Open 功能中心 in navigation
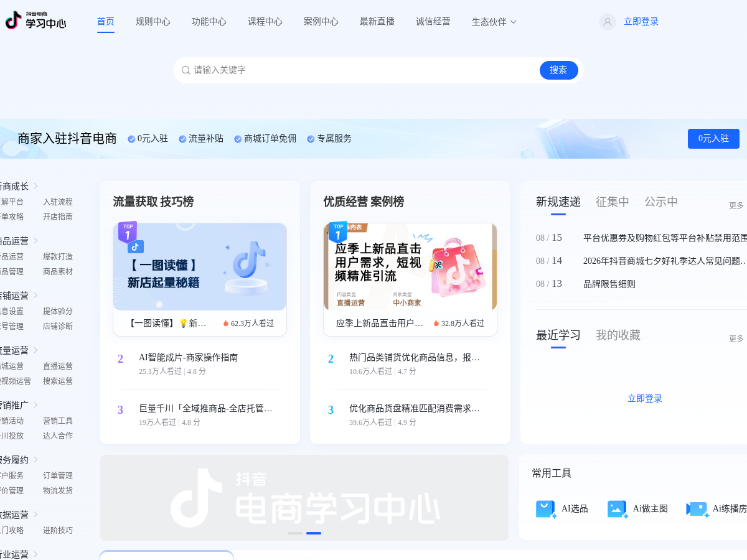 pos(209,22)
